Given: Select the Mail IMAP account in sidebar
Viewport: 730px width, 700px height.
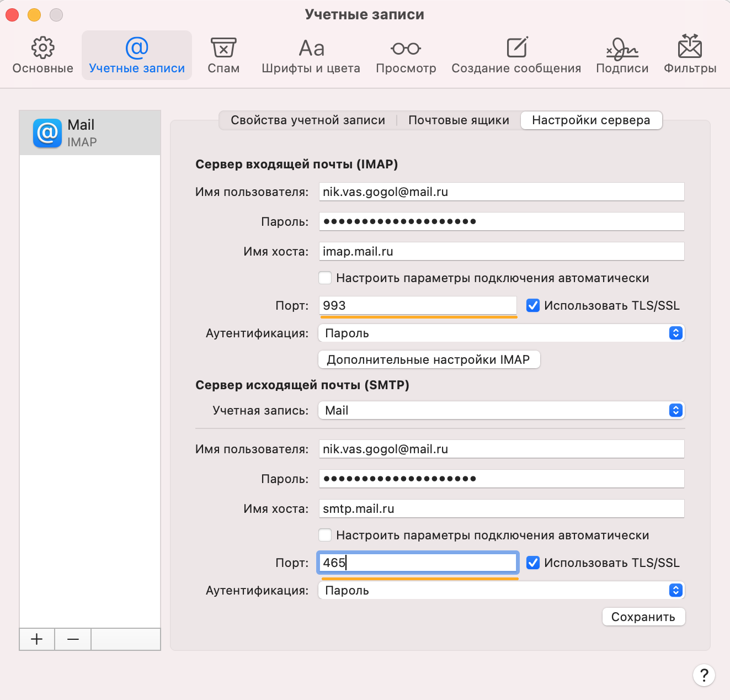Looking at the screenshot, I should (90, 132).
